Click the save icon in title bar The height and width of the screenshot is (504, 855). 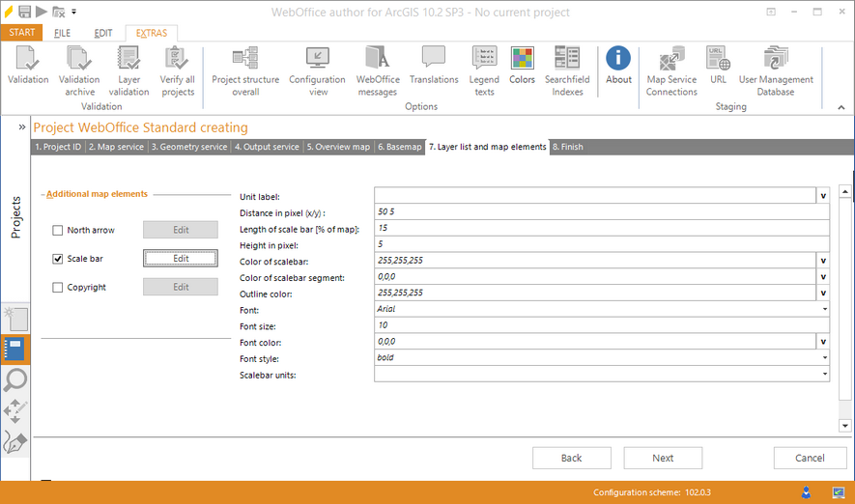[24, 11]
